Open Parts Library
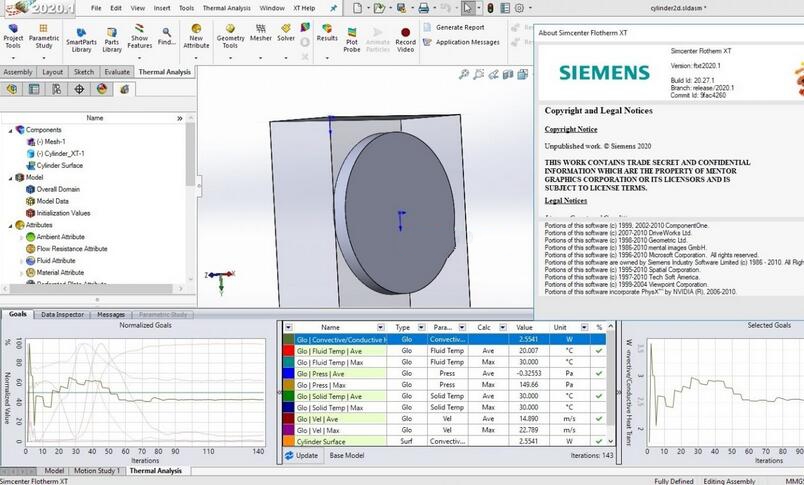Image resolution: width=804 pixels, height=485 pixels. click(112, 39)
